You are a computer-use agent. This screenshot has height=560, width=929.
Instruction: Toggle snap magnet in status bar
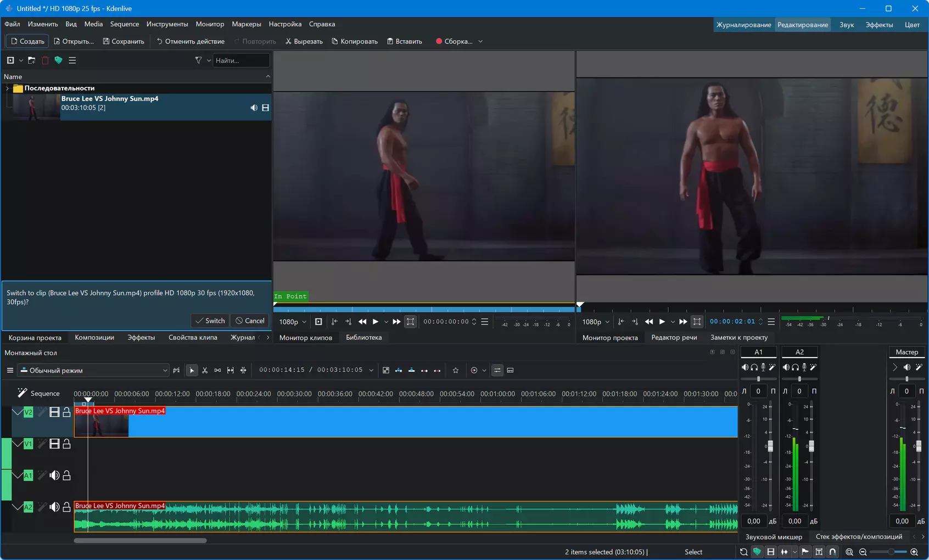click(x=832, y=552)
